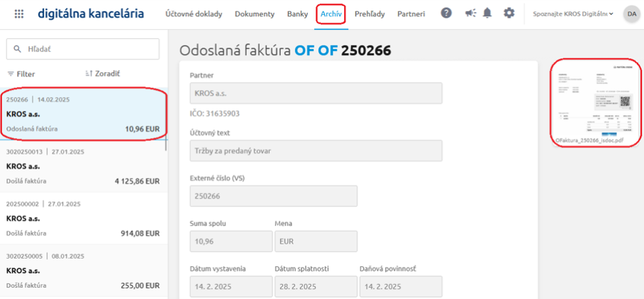
Task: Click the Účtovný text field
Action: [x=316, y=150]
